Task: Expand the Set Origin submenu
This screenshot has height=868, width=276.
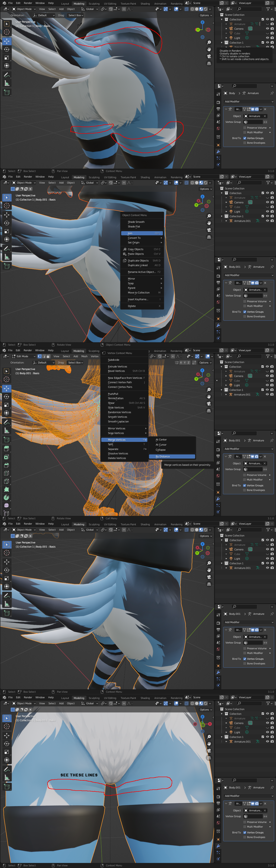Action: click(142, 243)
